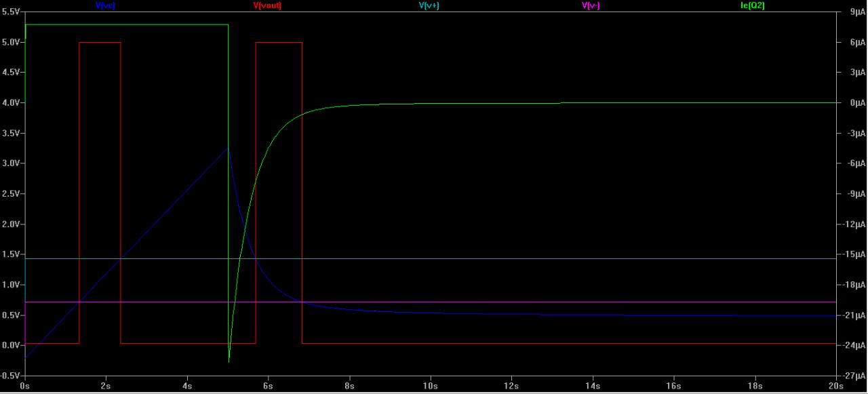Screen dimensions: 868x394
Task: Click the 0s time axis label
Action: pyautogui.click(x=25, y=386)
